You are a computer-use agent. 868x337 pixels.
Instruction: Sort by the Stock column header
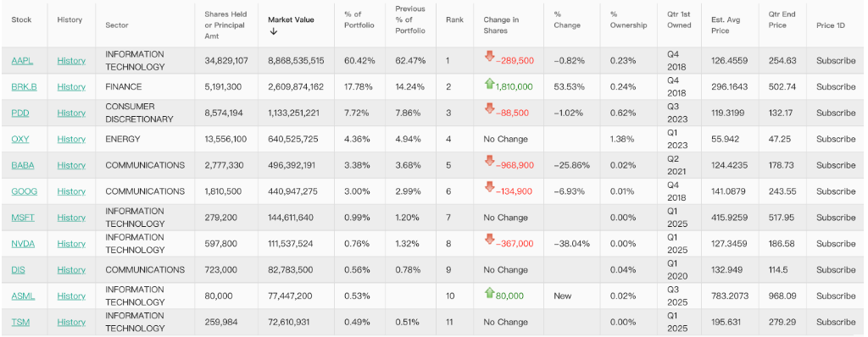point(21,20)
